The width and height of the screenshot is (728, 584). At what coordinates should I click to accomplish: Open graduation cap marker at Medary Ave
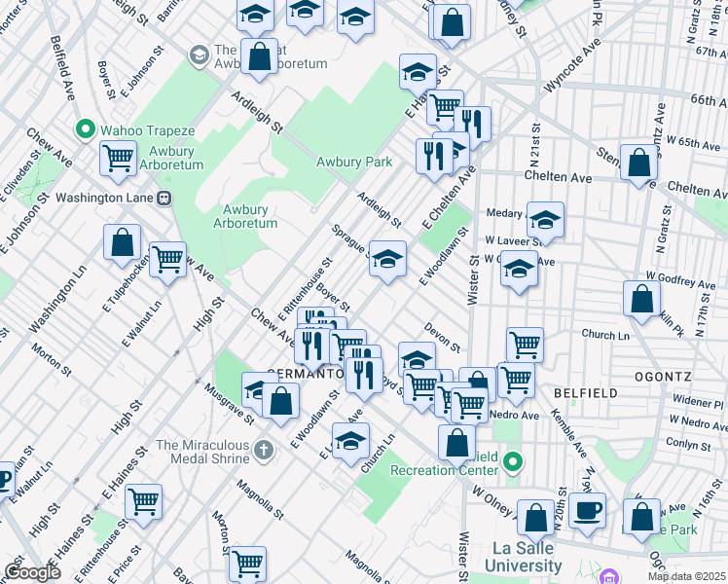click(x=546, y=220)
